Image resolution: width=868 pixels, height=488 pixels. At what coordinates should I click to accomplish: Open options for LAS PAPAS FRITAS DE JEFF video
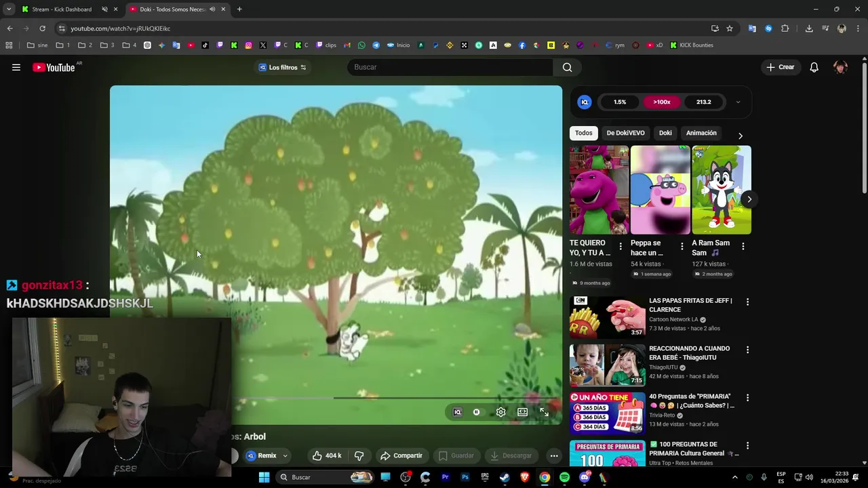point(747,302)
